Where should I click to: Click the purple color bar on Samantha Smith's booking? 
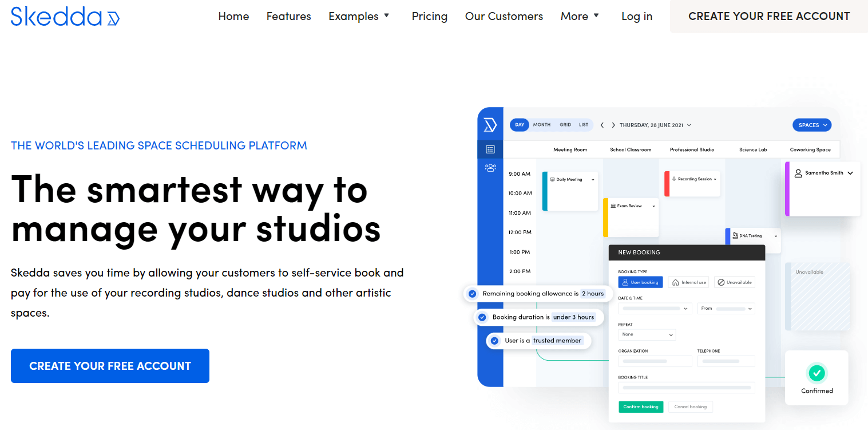pos(788,188)
